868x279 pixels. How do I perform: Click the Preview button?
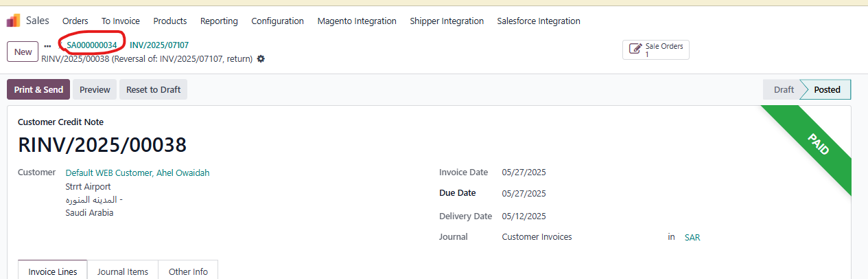tap(95, 89)
